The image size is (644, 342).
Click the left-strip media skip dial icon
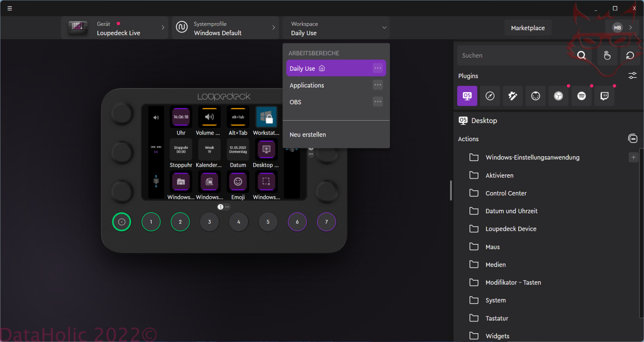[x=156, y=149]
